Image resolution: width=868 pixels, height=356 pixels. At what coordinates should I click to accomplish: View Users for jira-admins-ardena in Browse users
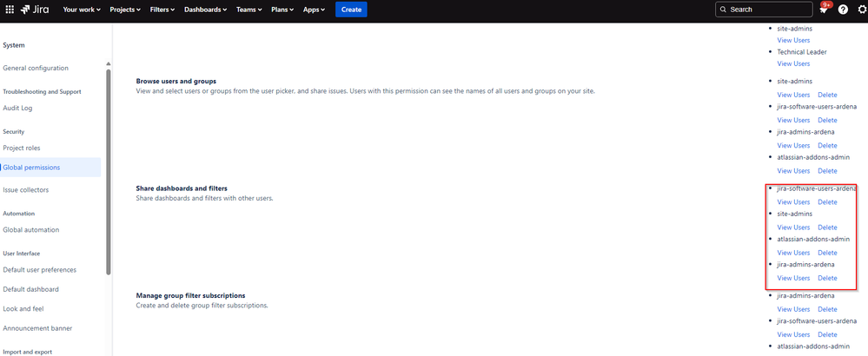(793, 146)
